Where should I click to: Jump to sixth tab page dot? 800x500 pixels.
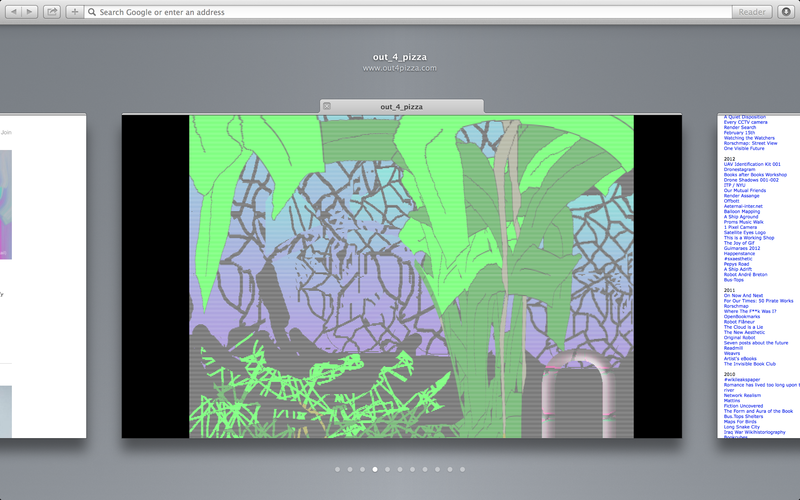click(400, 469)
